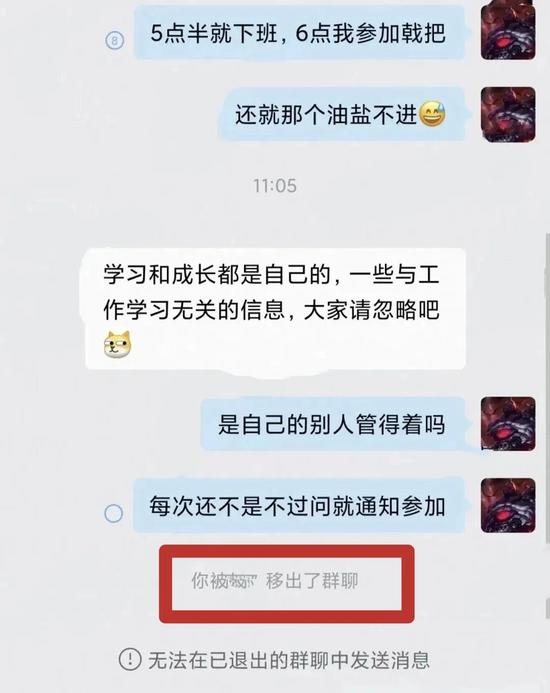Select the '是自己的别人管得着吗' message bubble

coord(332,424)
